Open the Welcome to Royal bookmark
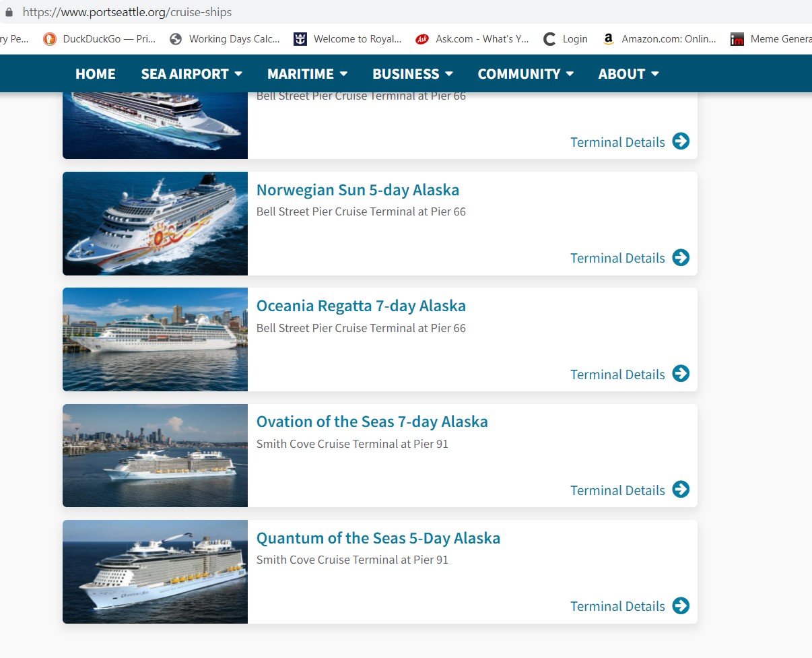The width and height of the screenshot is (812, 658). [x=347, y=39]
